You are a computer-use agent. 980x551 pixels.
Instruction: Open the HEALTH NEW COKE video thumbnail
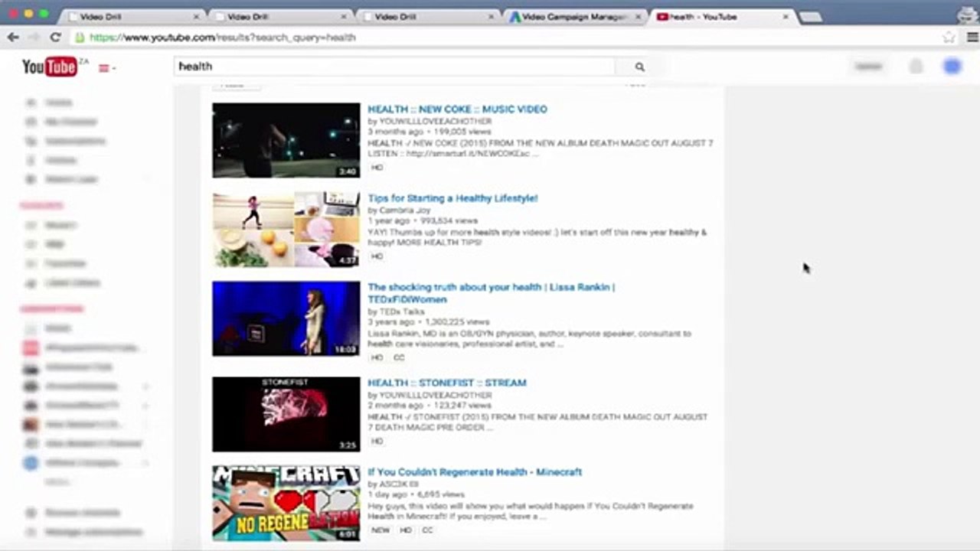point(286,140)
